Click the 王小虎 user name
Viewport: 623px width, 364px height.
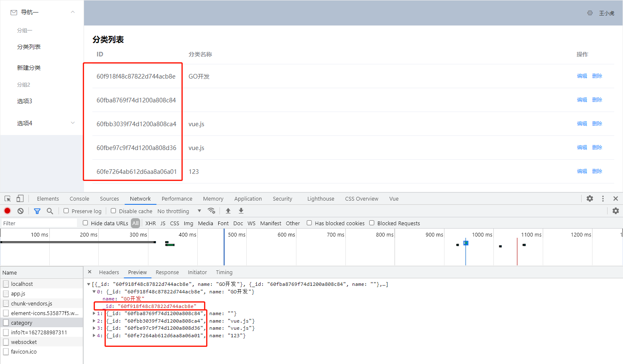pyautogui.click(x=607, y=13)
